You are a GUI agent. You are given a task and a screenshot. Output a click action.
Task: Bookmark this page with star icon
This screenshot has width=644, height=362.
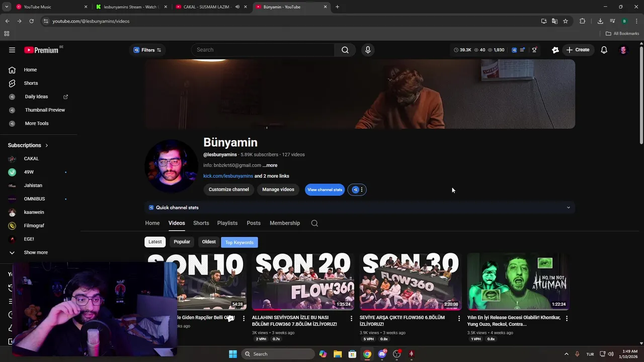coord(566,21)
